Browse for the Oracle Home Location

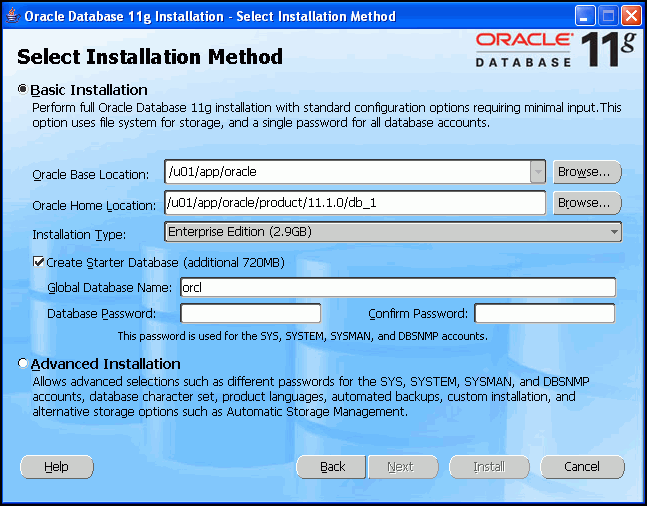coord(585,203)
